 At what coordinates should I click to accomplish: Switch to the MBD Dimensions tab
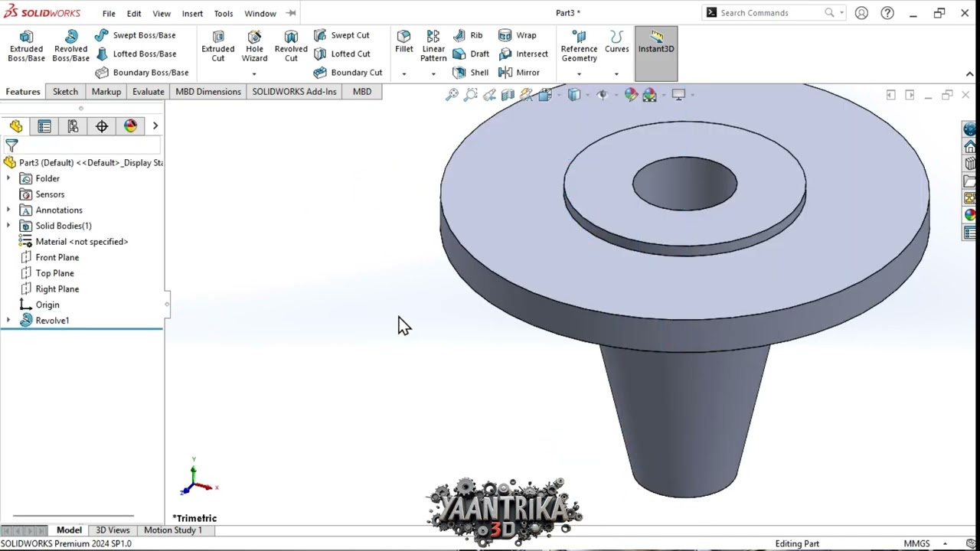[208, 92]
